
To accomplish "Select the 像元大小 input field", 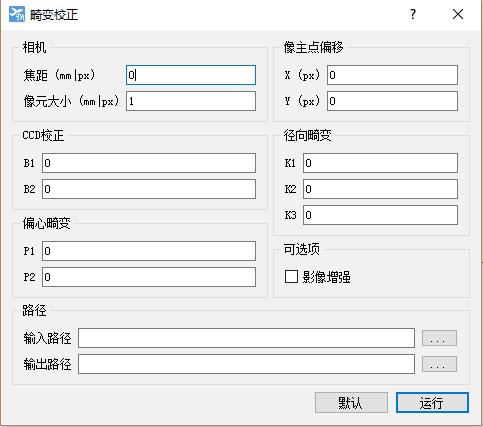I will click(x=191, y=101).
